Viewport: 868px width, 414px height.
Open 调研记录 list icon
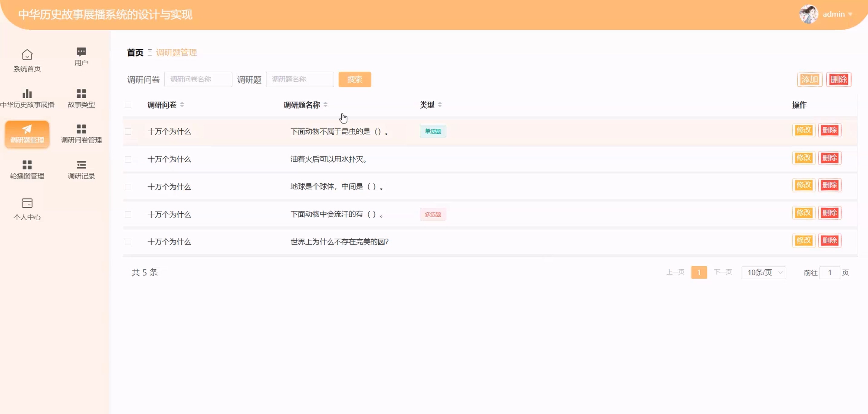[x=81, y=165]
